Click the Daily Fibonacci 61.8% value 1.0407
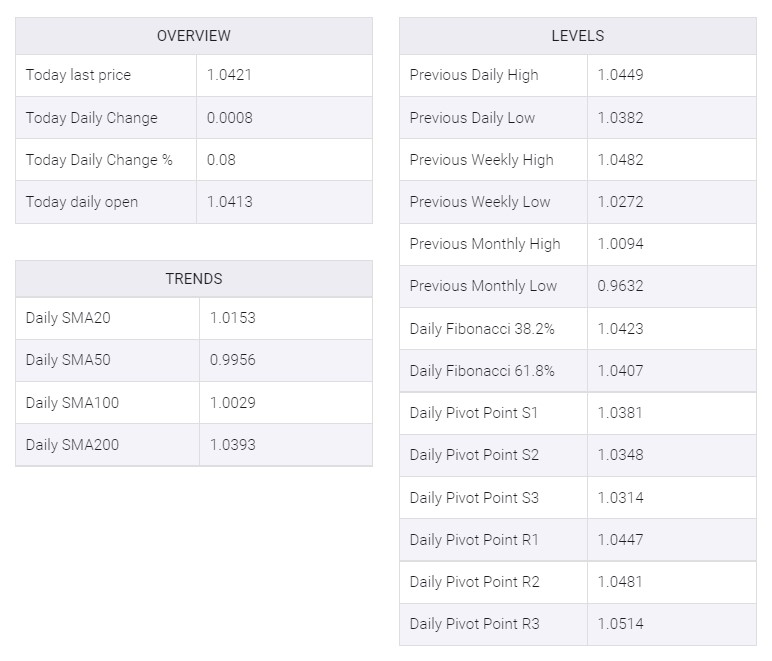Viewport: 772px width, 661px height. point(620,371)
